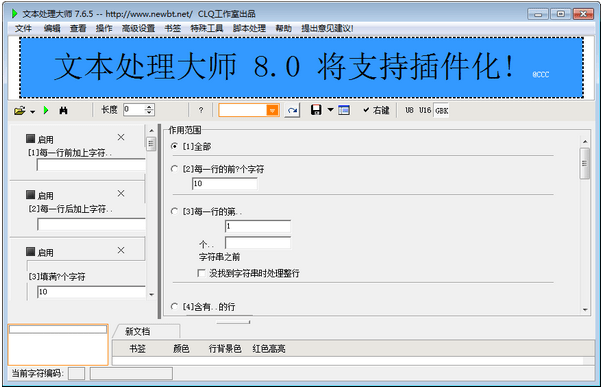604x387 pixels.
Task: Click the green run arrow icon
Action: click(46, 111)
